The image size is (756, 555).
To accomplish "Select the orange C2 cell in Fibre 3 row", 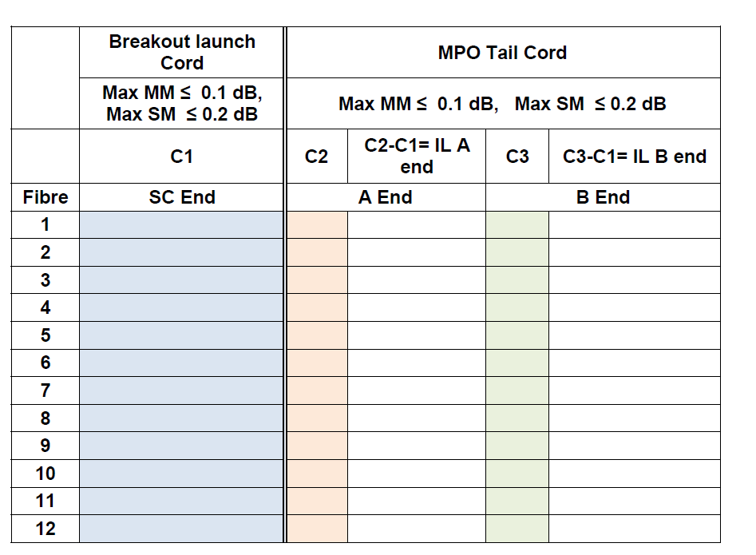I will point(317,280).
